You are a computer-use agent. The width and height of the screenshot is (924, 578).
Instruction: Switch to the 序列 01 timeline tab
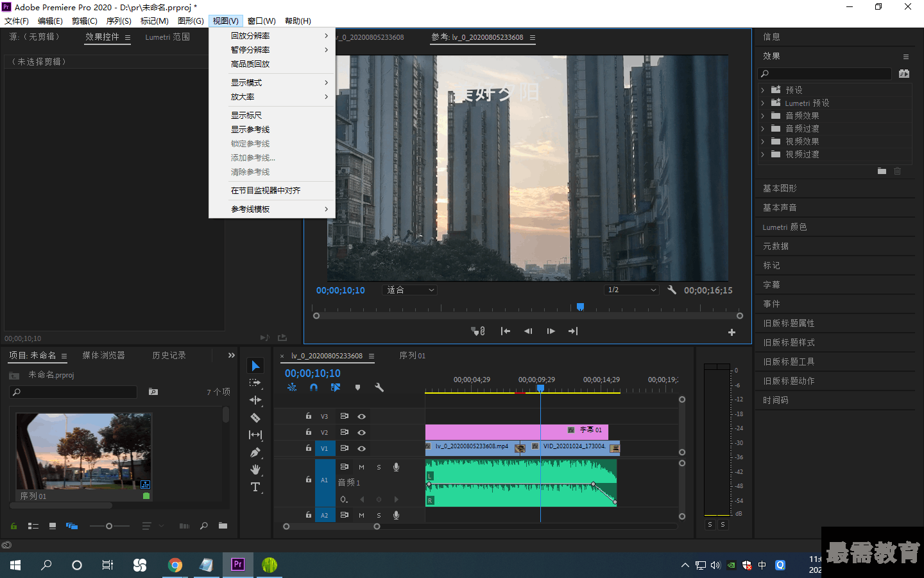(x=412, y=355)
